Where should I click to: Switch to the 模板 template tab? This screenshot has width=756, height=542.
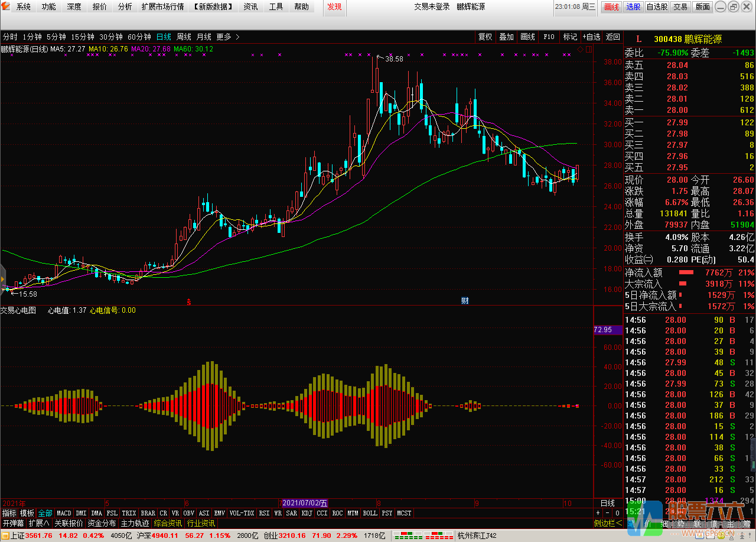(27, 513)
